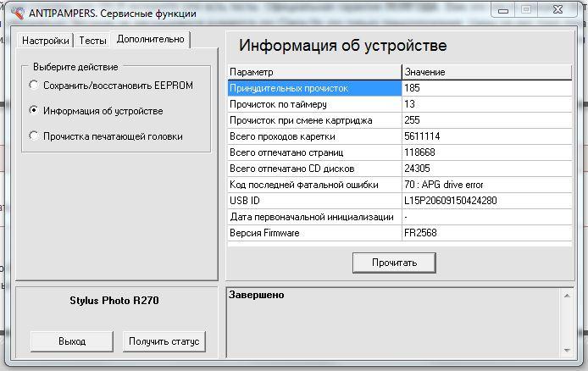Click the value 118668
The image size is (588, 371).
(x=419, y=152)
